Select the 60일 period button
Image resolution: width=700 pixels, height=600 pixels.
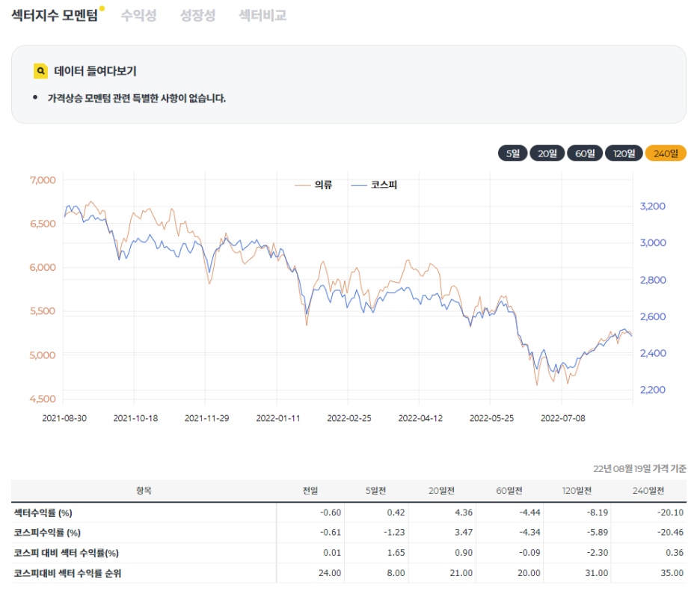click(x=585, y=153)
